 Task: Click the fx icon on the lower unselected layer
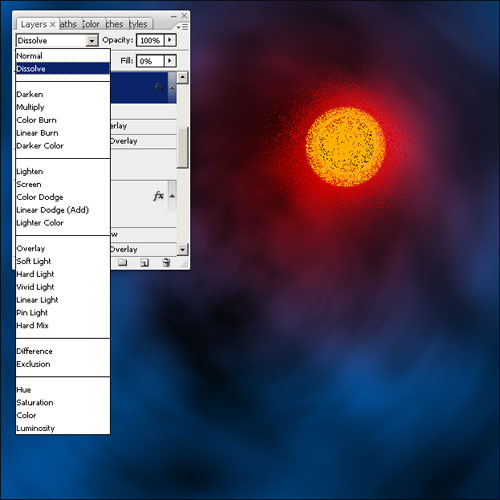click(x=159, y=196)
